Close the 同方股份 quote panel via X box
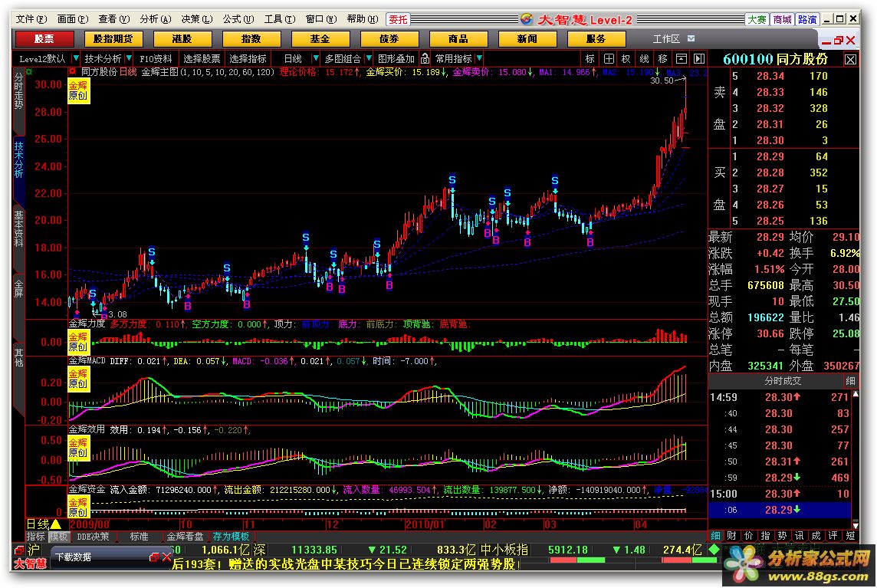This screenshot has height=588, width=877. click(x=851, y=59)
